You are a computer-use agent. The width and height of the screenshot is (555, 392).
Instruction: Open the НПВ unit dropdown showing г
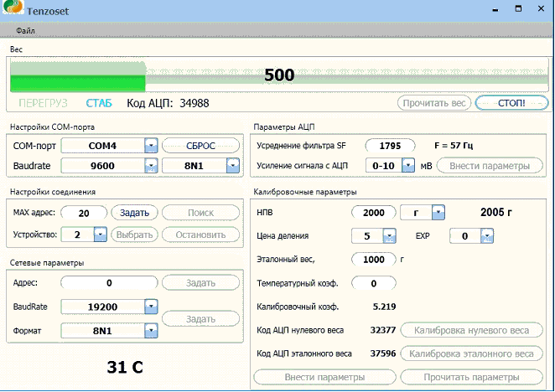coord(437,213)
